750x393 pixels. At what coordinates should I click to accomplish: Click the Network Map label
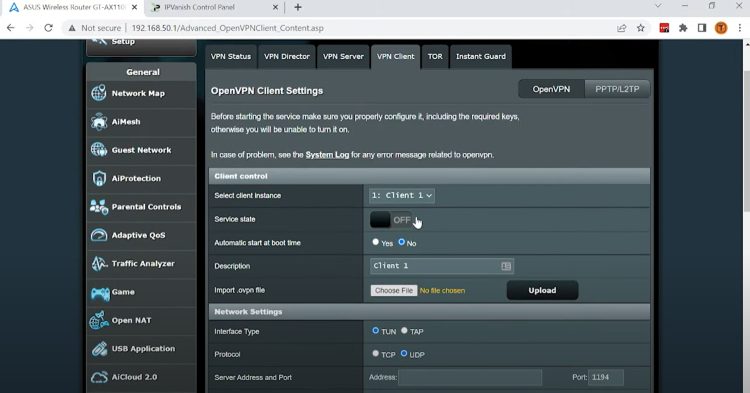(138, 93)
